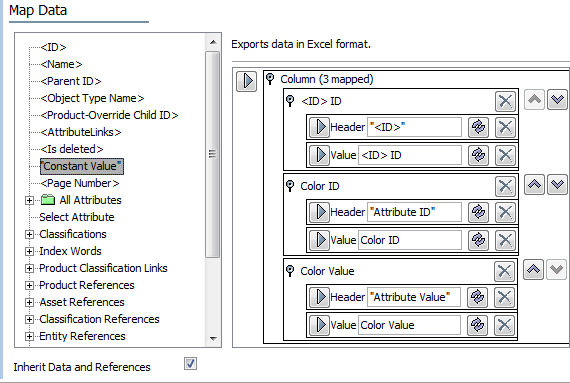Move the Color ID column up

(534, 185)
